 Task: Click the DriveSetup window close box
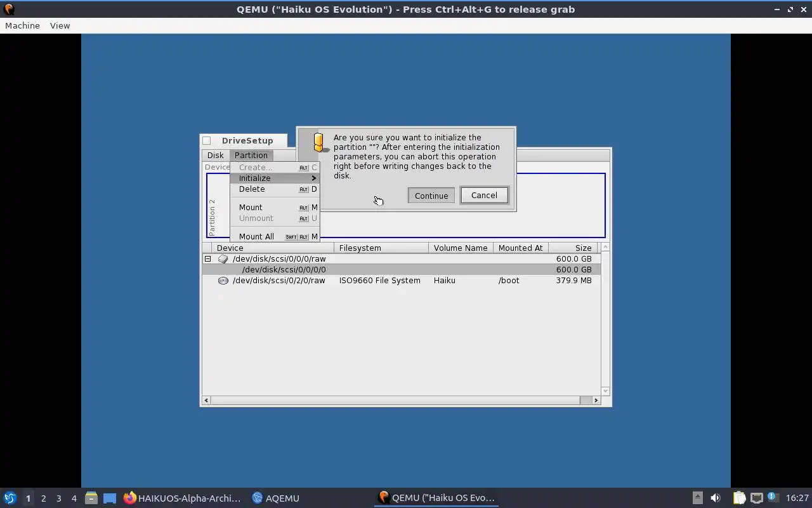(207, 141)
